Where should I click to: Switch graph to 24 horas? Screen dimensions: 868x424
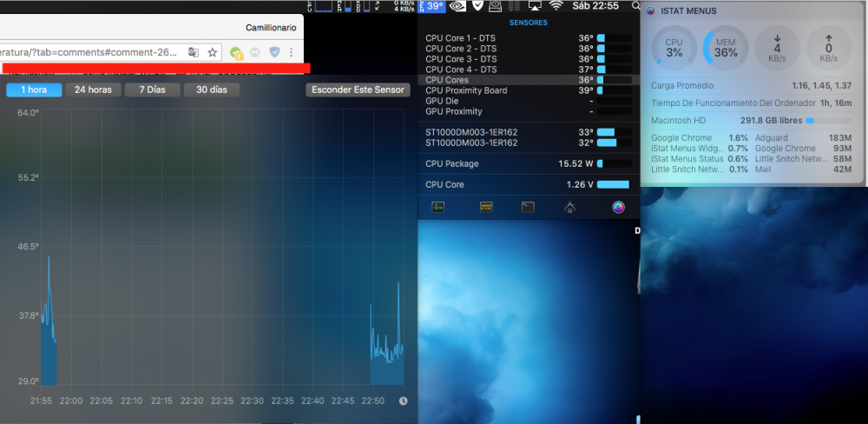point(93,89)
